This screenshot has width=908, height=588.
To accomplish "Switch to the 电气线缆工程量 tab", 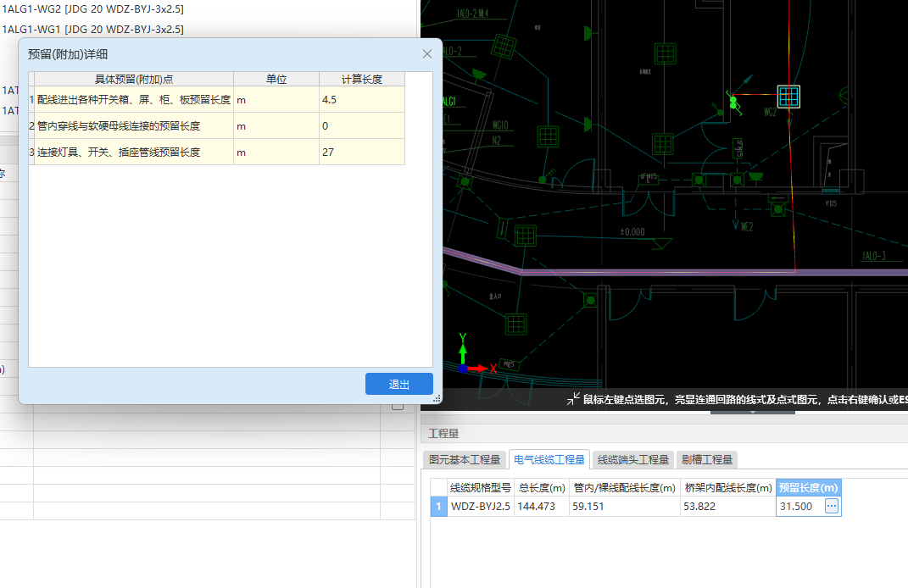I will click(549, 459).
